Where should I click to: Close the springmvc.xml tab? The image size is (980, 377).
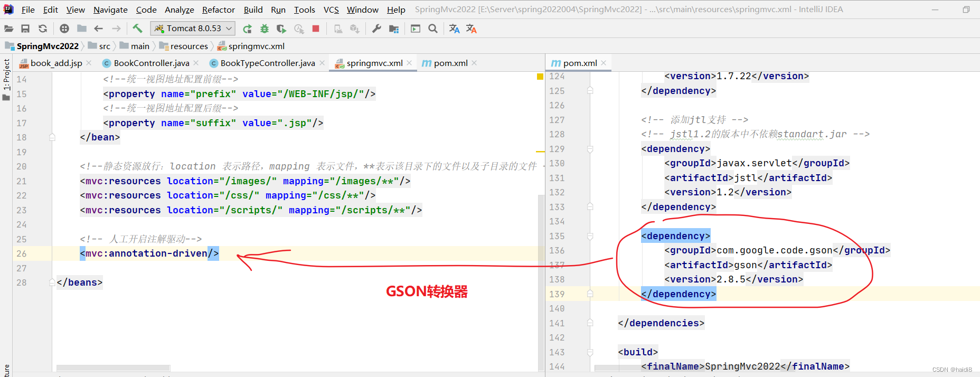409,63
